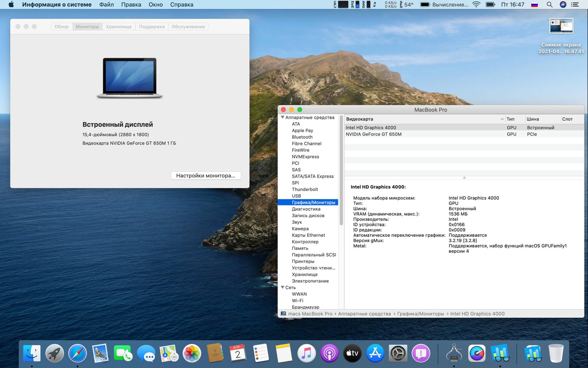Viewport: 588px width, 368px height.
Task: Switch to the Хранилище tab
Action: pyautogui.click(x=119, y=26)
